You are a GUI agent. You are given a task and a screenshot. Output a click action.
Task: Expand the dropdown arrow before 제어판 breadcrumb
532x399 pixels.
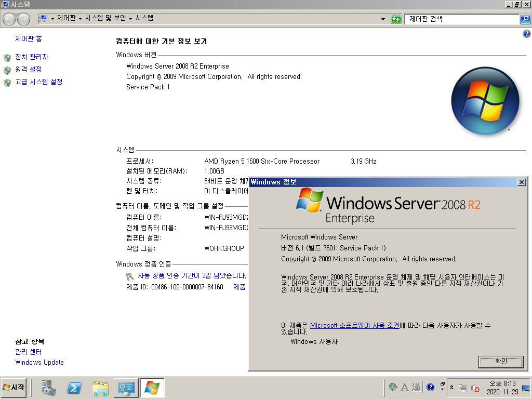pos(52,19)
